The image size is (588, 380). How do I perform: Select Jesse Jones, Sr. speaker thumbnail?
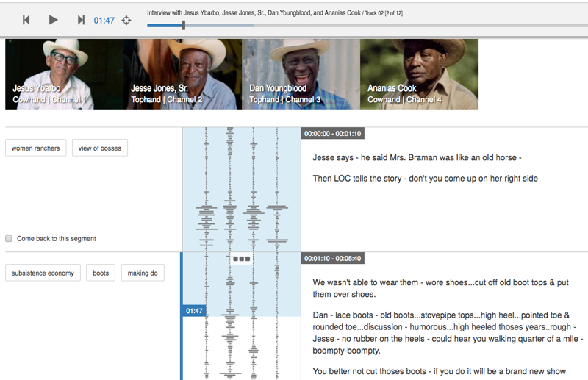click(182, 74)
